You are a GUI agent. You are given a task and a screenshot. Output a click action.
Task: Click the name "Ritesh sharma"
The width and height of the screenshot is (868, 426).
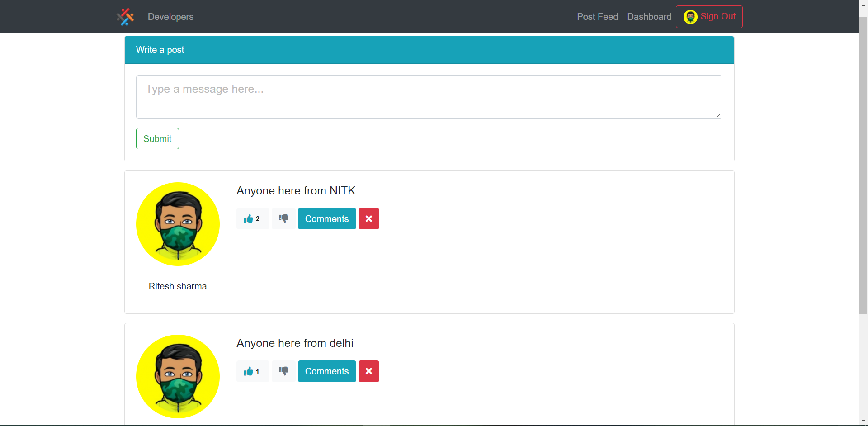pyautogui.click(x=177, y=286)
